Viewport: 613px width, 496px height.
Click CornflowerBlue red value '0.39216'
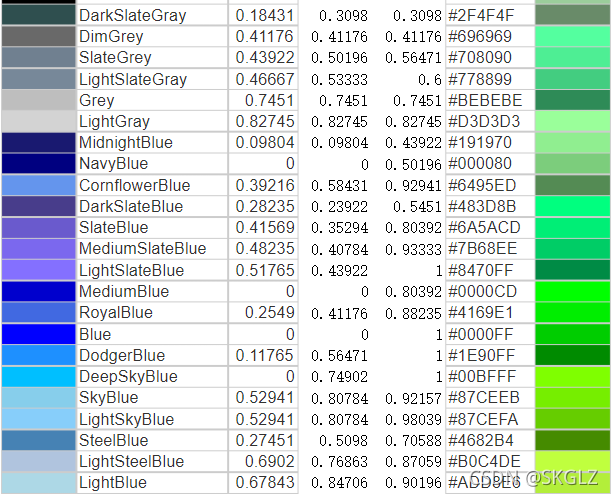click(x=265, y=185)
